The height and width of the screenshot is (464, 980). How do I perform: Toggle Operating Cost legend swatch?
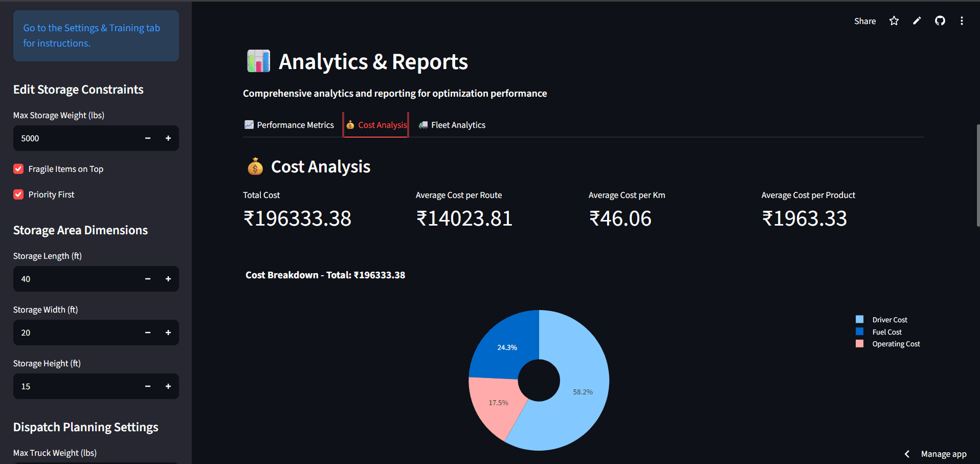(x=859, y=344)
